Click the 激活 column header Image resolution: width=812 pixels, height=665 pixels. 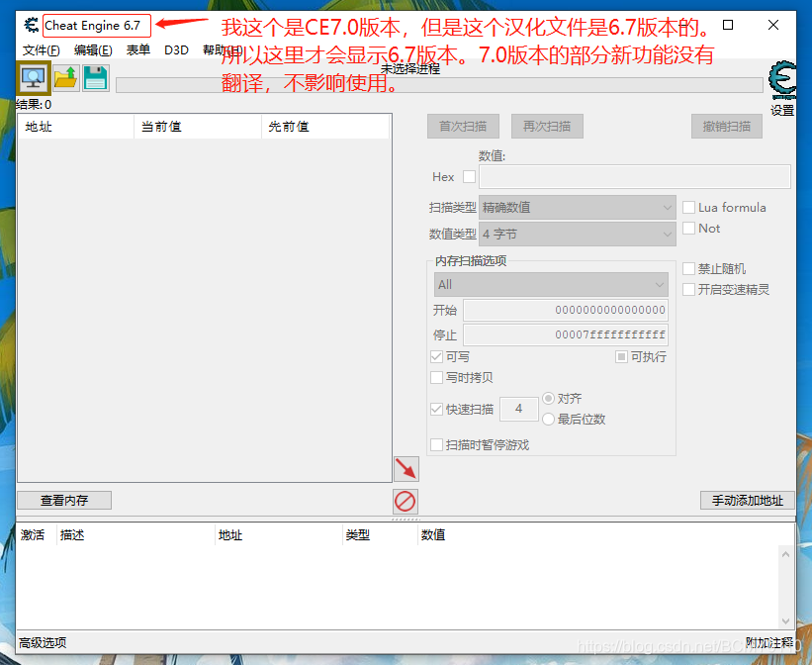(37, 535)
